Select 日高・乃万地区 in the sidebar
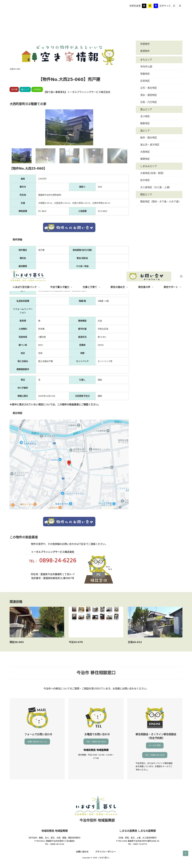192x868 pixels. point(159,102)
